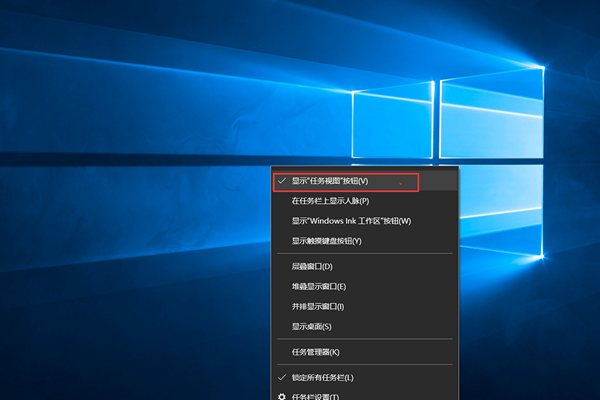Click 显示桌面(S) in the menu
The width and height of the screenshot is (600, 400).
pyautogui.click(x=365, y=327)
